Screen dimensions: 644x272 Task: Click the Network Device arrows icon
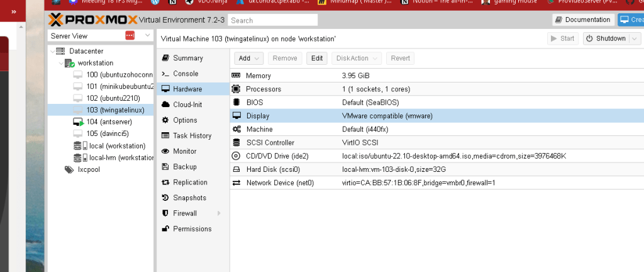pos(236,183)
